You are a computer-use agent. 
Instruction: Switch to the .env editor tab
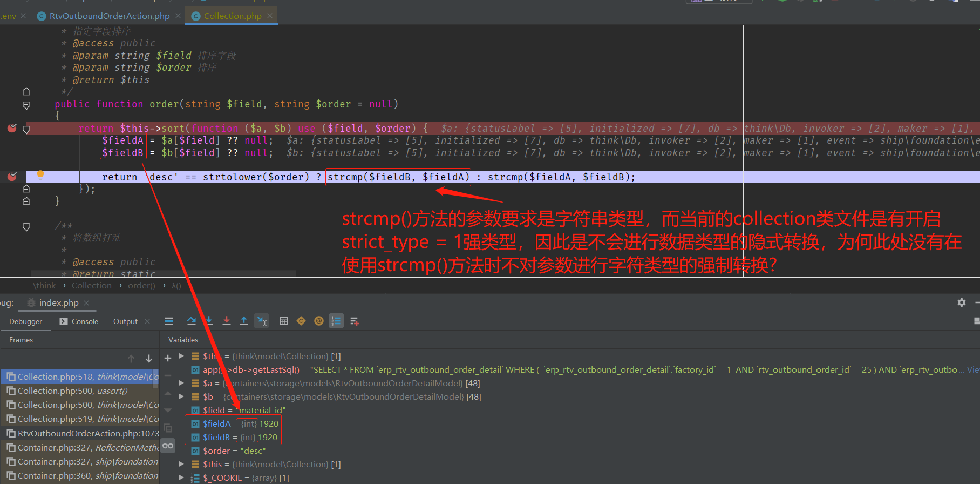[9, 16]
